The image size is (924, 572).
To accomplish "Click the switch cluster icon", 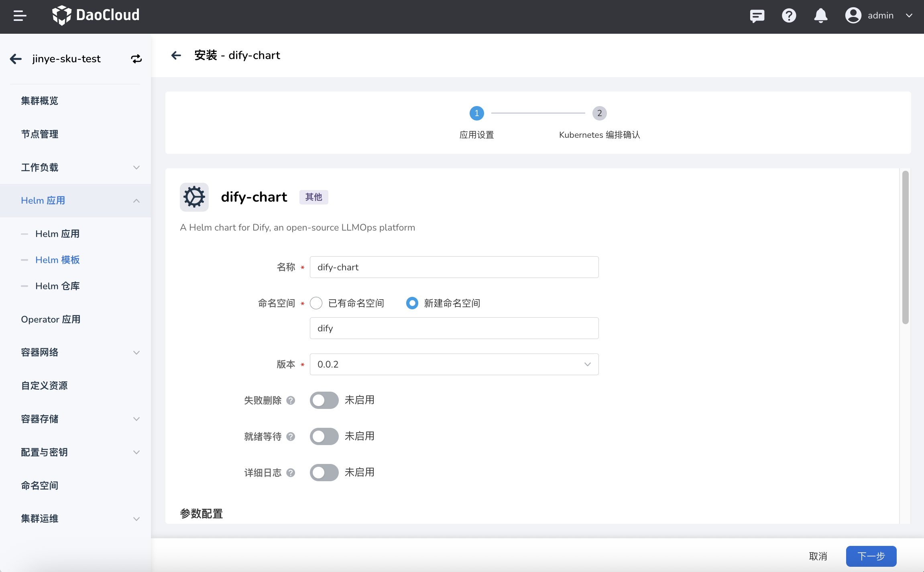I will click(136, 59).
